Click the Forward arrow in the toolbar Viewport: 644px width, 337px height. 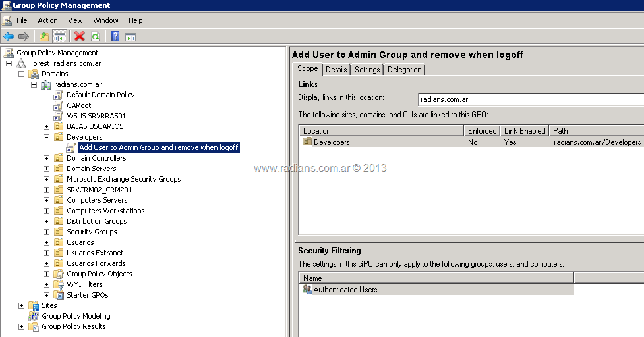pos(24,37)
